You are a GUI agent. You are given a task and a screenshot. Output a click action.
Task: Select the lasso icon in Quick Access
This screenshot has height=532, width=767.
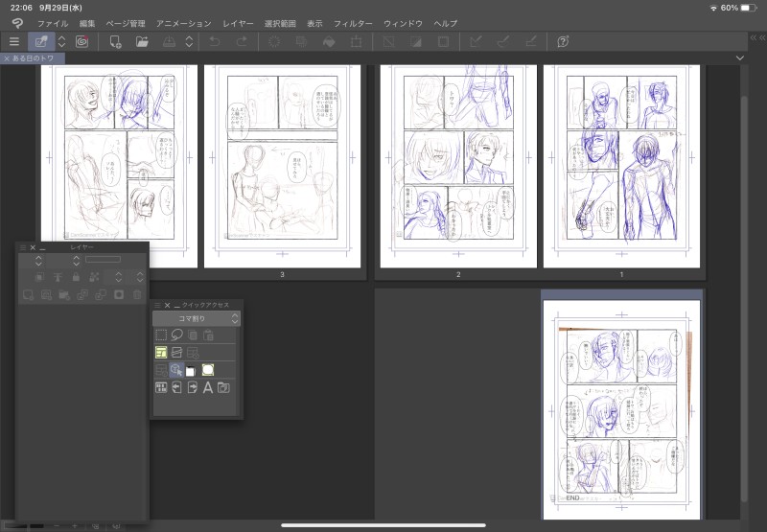(x=176, y=335)
